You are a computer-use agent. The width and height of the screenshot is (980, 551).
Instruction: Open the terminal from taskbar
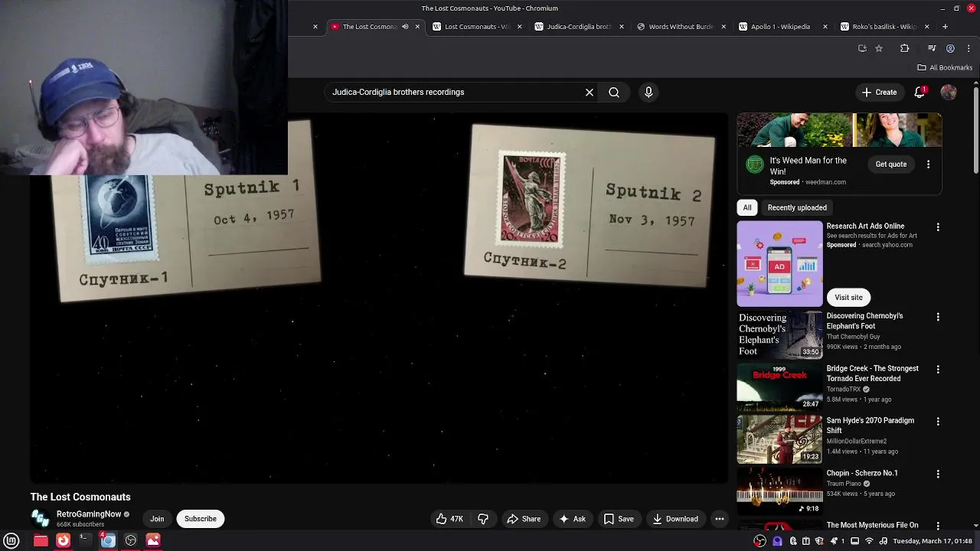click(x=85, y=540)
